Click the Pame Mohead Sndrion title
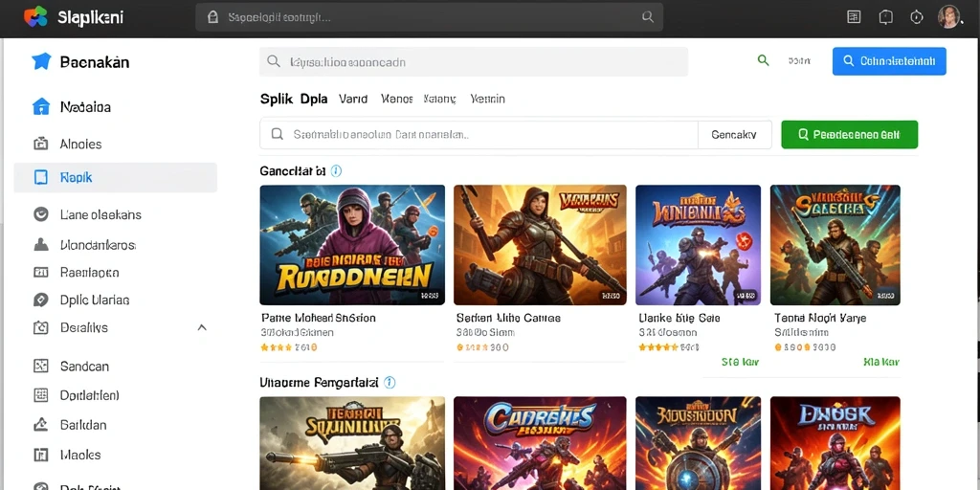Screen dimensions: 980x490 click(319, 318)
